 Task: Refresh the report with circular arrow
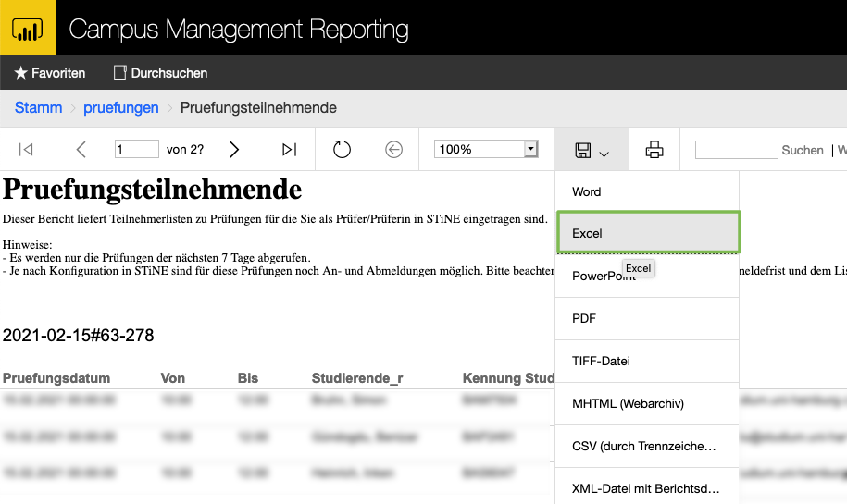342,149
